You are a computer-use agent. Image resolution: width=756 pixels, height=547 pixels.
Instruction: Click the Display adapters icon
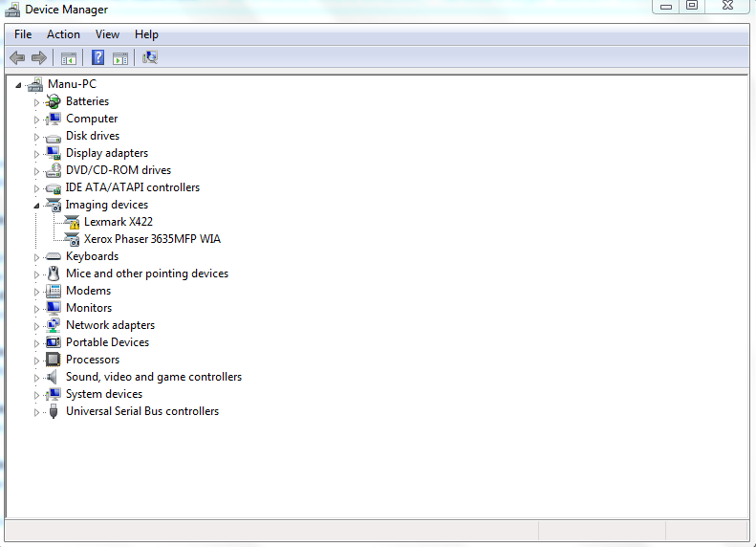[53, 153]
